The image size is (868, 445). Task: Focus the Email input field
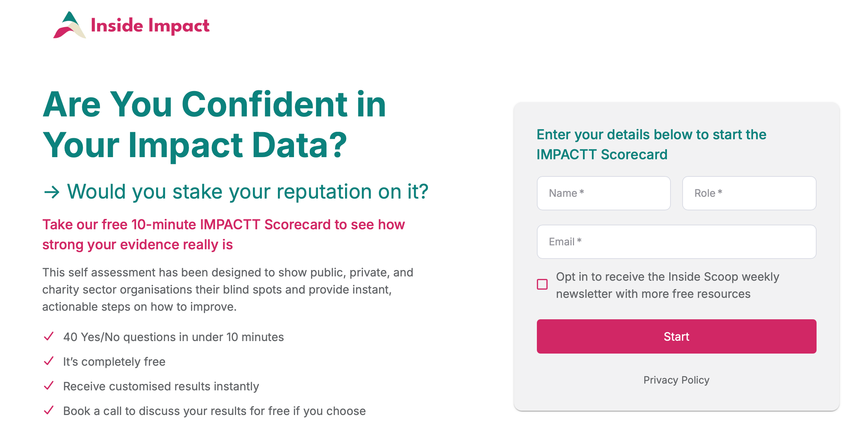(x=676, y=242)
